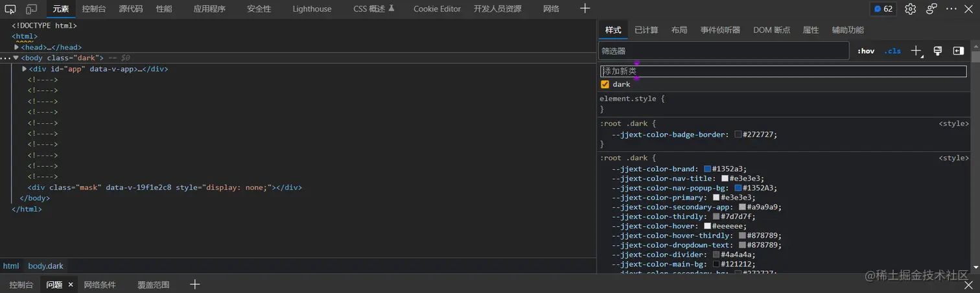Open color swatch for --jjext-color-primary

click(716, 198)
